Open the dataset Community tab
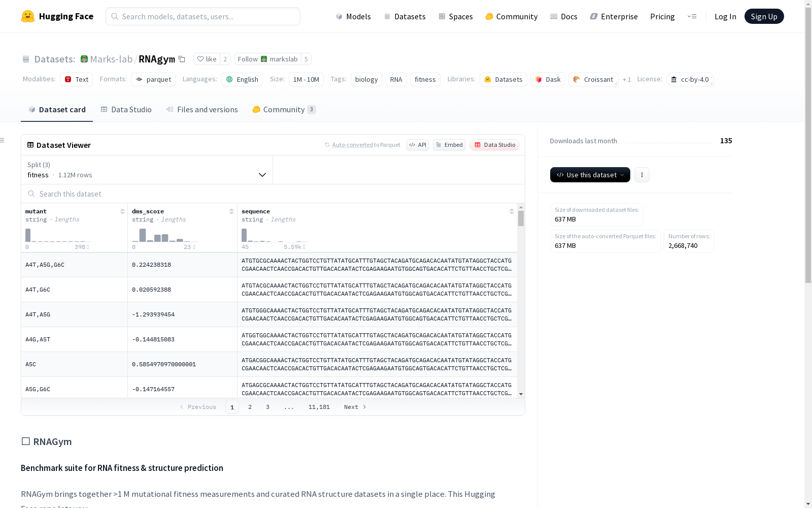This screenshot has width=812, height=508. point(284,109)
